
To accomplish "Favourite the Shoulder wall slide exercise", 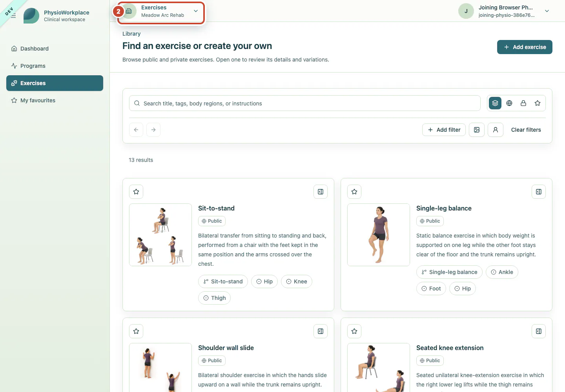I will tap(136, 331).
